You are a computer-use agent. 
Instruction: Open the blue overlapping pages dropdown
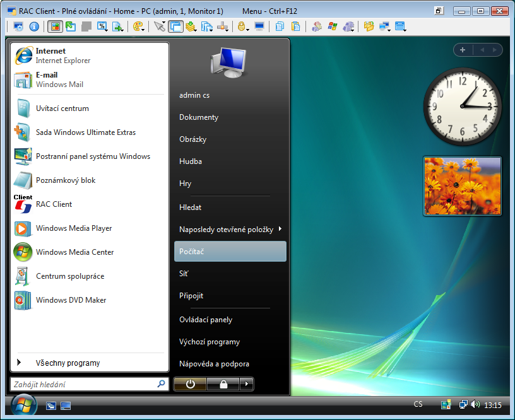[206, 26]
